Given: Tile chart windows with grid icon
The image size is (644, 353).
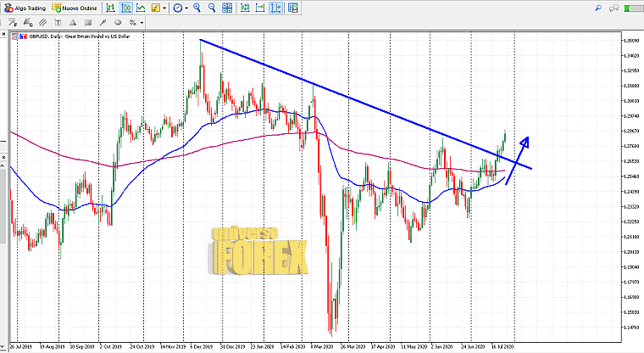Looking at the screenshot, I should click(227, 8).
